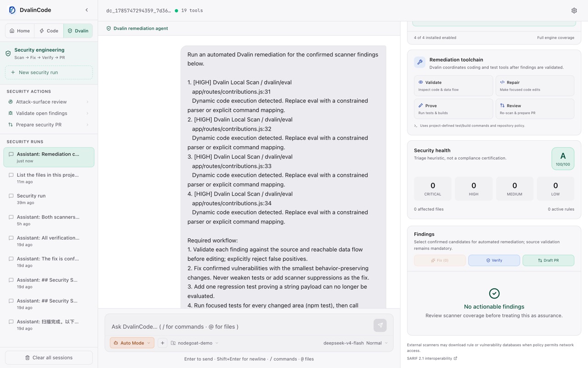Image resolution: width=588 pixels, height=368 pixels.
Task: Expand Prepare security PR action
Action: (x=49, y=125)
